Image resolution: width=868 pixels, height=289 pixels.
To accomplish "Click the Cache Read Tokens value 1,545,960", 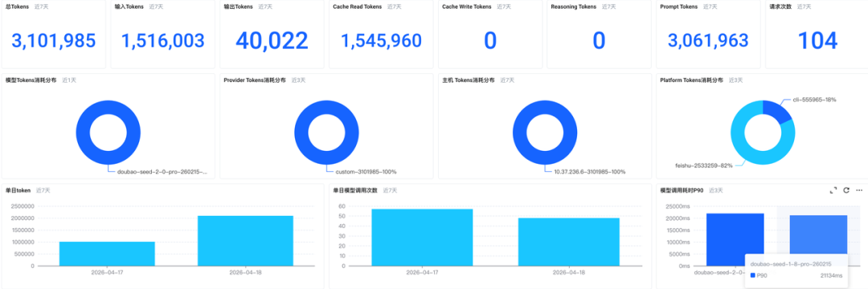I will tap(381, 40).
